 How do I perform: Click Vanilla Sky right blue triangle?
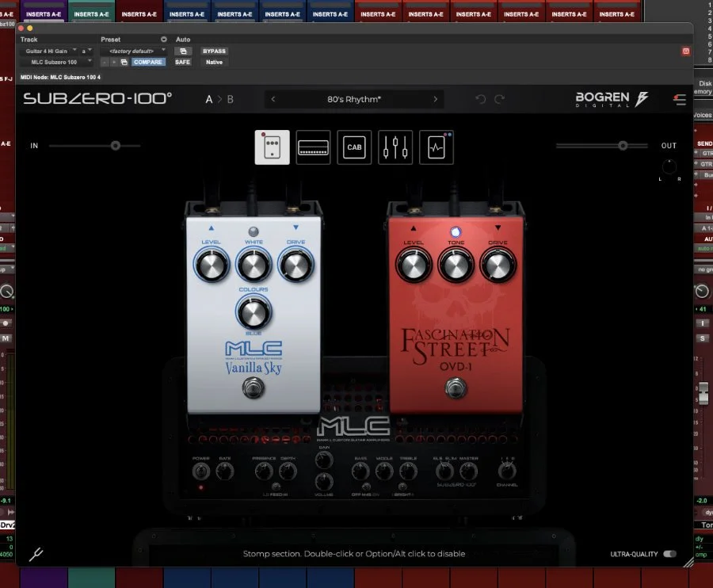point(296,227)
